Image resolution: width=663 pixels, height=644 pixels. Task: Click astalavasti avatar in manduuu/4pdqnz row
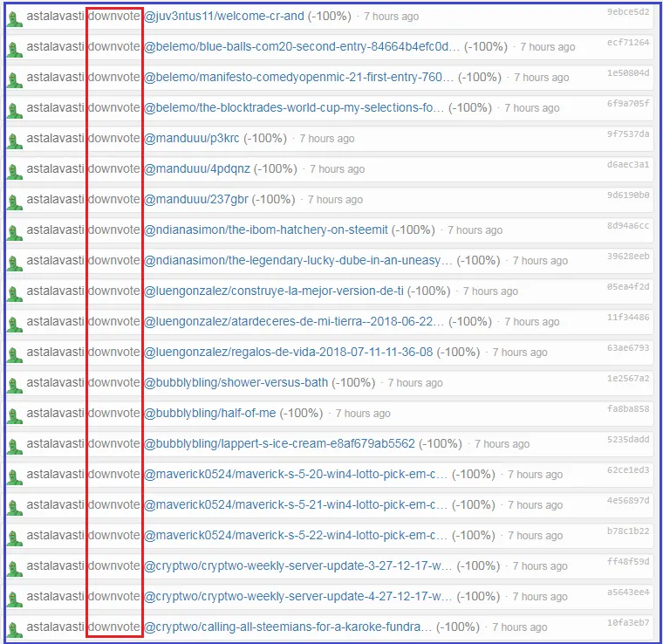[15, 171]
